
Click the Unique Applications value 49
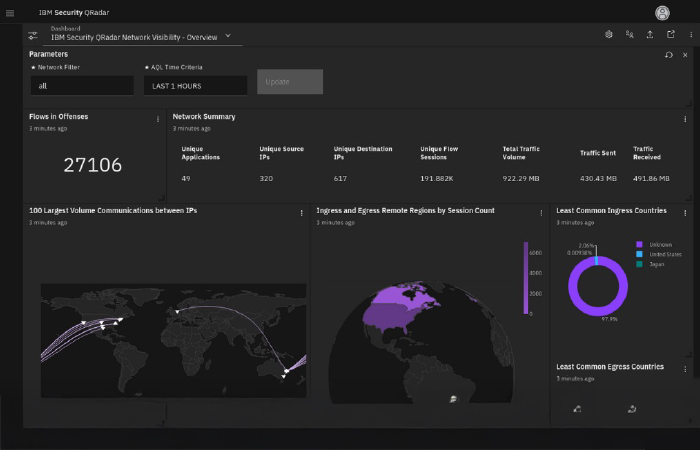pyautogui.click(x=186, y=179)
